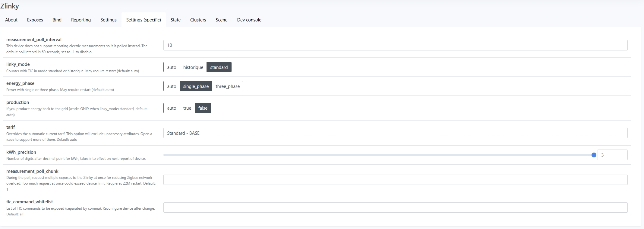Screen dimensions: 644x229
Task: Open the About tab
Action: (11, 20)
